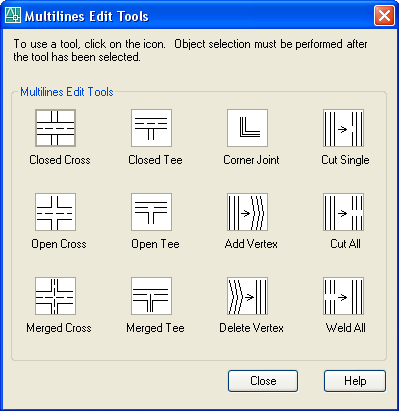The image size is (399, 411).
Task: Click the Delete Vertex tool icon
Action: [x=247, y=296]
